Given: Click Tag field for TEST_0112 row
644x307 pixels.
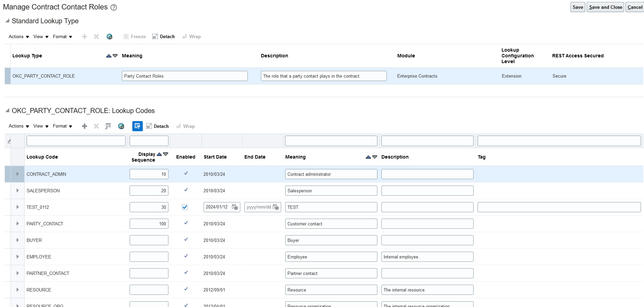Looking at the screenshot, I should click(x=559, y=207).
